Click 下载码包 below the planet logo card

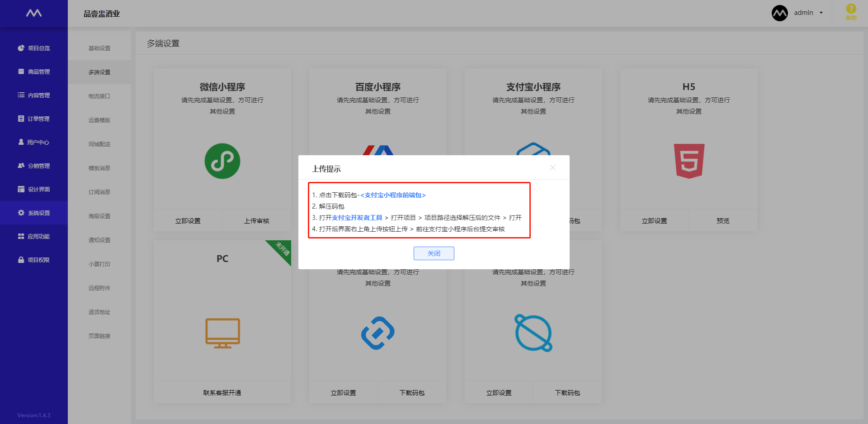pyautogui.click(x=568, y=393)
